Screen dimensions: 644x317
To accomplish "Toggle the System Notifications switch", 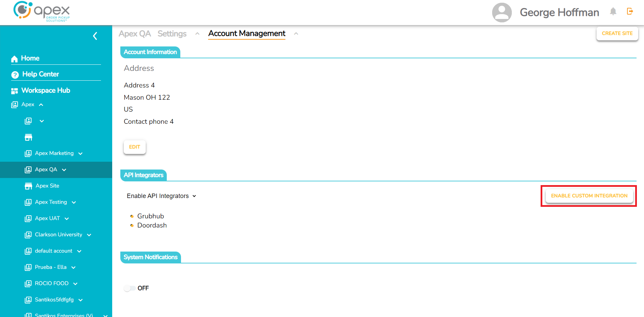I will [x=129, y=288].
